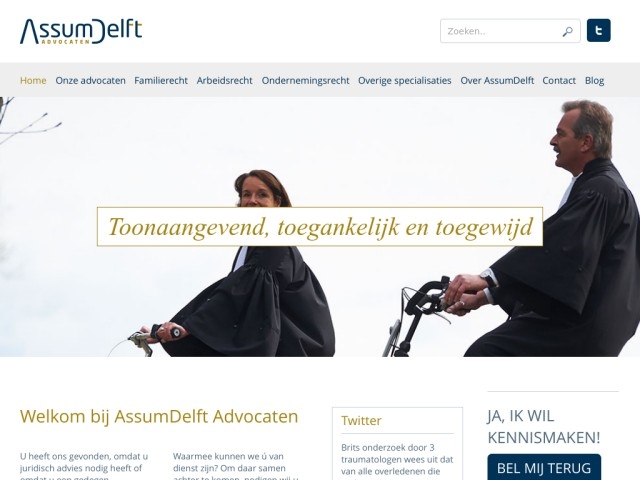Select Familierecht in navigation
The width and height of the screenshot is (640, 480).
[x=161, y=80]
